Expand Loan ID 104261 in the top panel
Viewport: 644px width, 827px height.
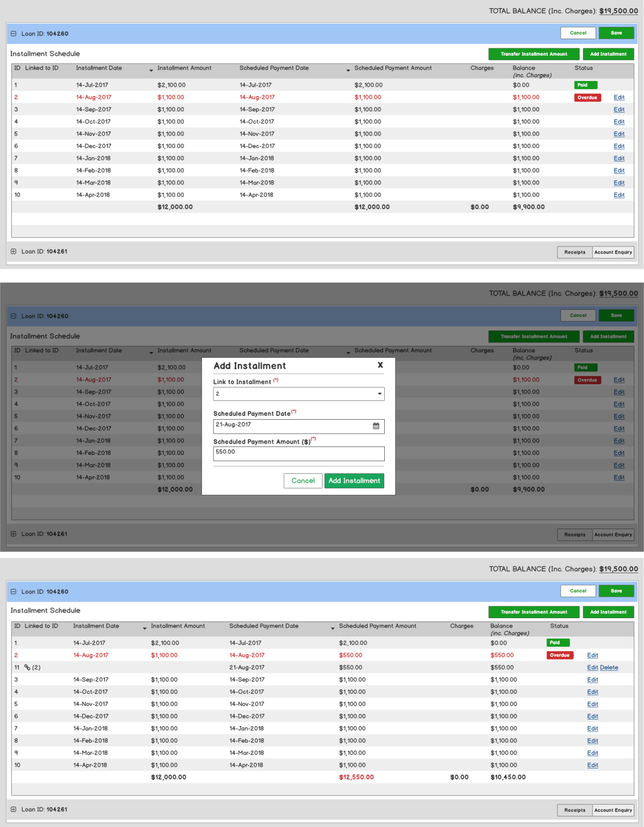pos(13,251)
